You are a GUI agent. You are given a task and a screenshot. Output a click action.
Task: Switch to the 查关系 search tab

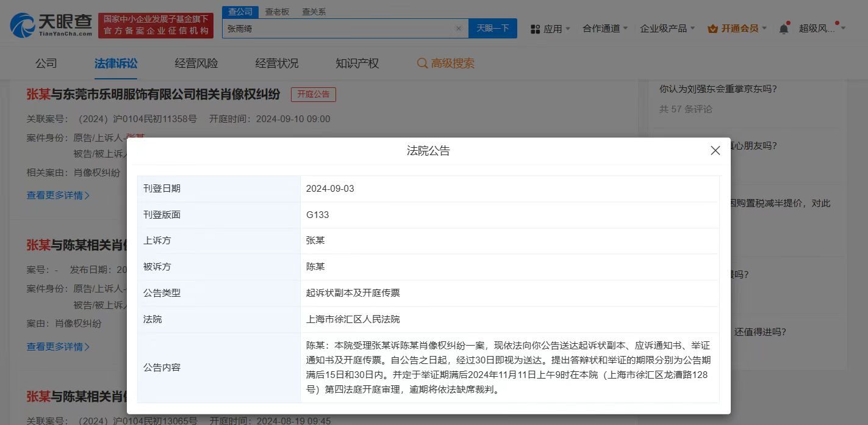[313, 11]
